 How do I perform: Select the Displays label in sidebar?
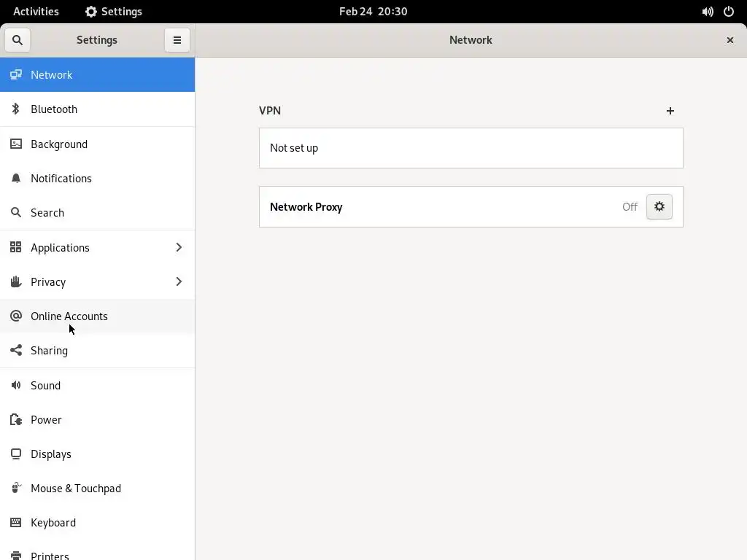pyautogui.click(x=51, y=454)
